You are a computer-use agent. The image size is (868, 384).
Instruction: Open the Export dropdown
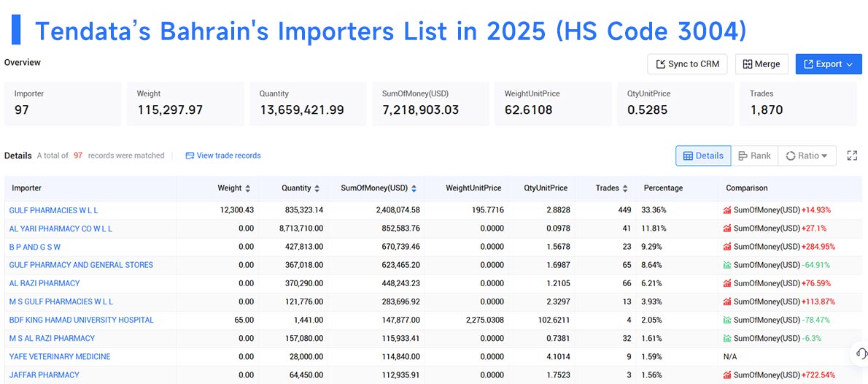(829, 64)
